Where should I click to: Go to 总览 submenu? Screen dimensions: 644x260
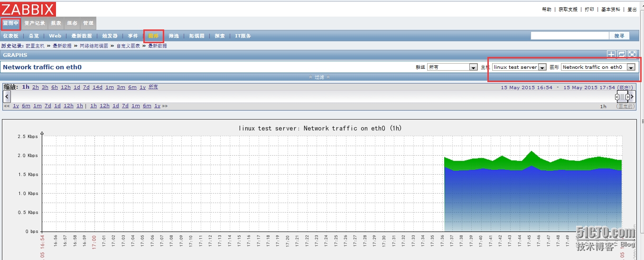pyautogui.click(x=34, y=36)
